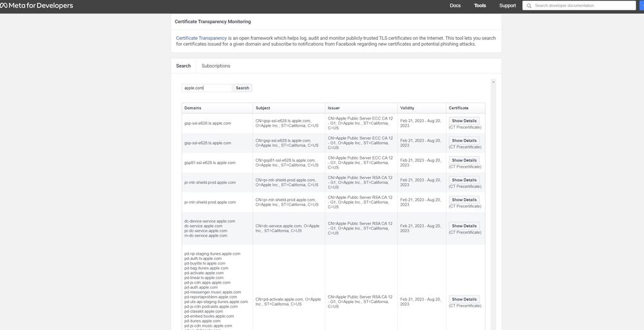Click the apple.com domain input box

point(207,88)
